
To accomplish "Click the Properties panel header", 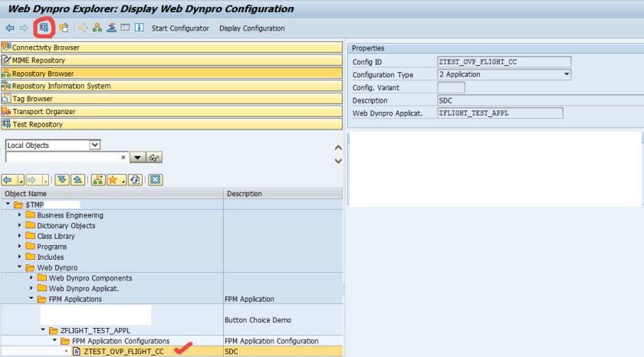I will coord(495,48).
